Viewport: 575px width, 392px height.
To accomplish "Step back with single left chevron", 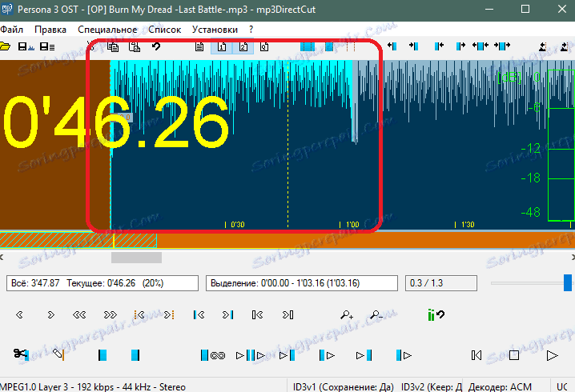I will click(19, 314).
